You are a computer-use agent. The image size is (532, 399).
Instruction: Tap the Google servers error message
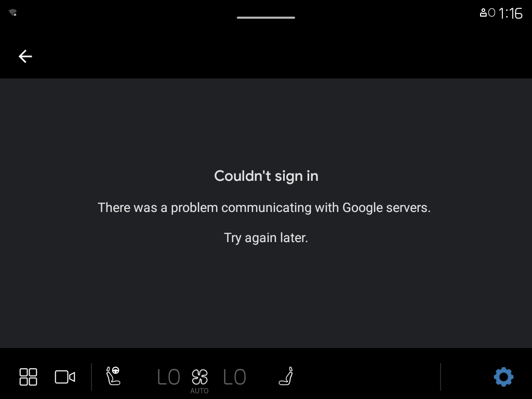click(264, 208)
